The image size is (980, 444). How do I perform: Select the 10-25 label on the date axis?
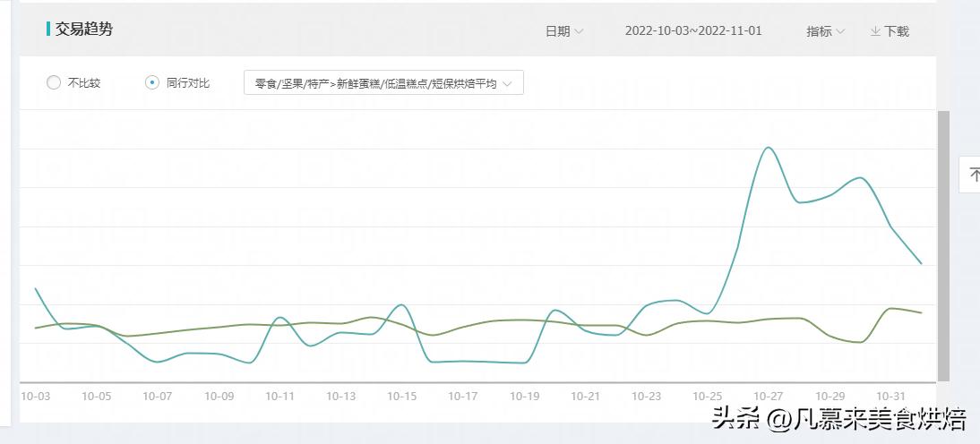708,396
